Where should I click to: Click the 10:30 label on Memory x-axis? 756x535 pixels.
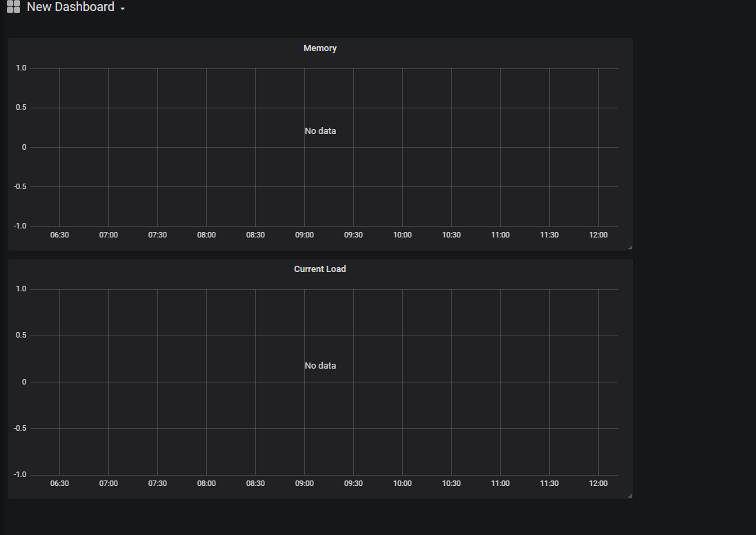click(451, 235)
